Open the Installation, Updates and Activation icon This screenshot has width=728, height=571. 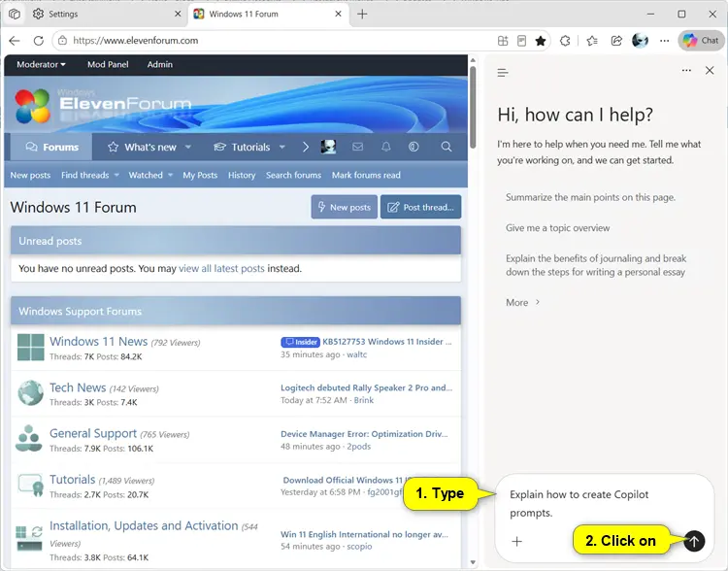(29, 538)
